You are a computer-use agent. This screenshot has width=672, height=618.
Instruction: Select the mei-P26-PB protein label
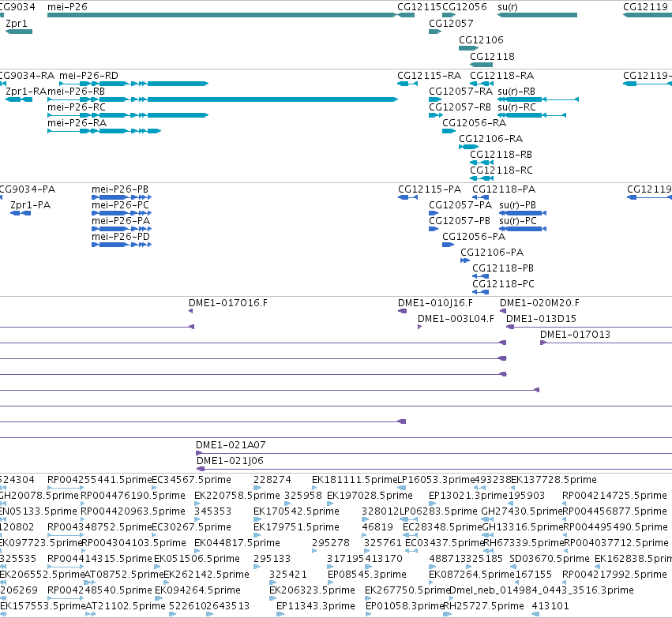point(120,189)
